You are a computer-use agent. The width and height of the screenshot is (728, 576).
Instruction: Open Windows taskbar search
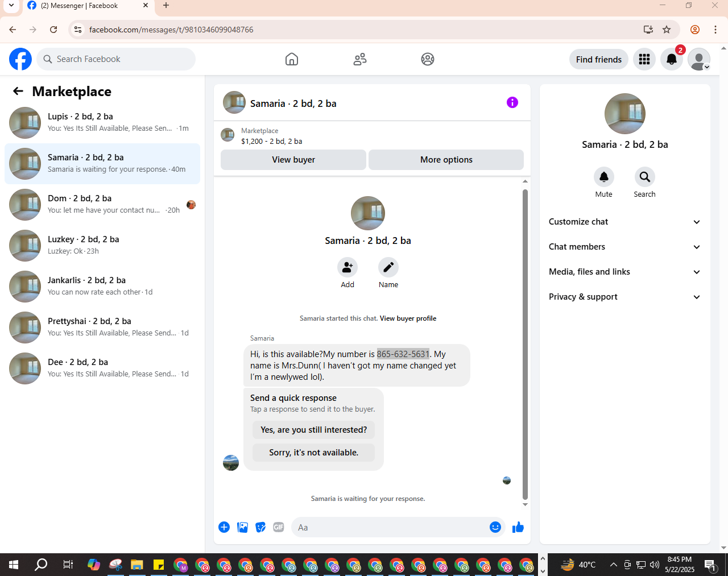[41, 565]
